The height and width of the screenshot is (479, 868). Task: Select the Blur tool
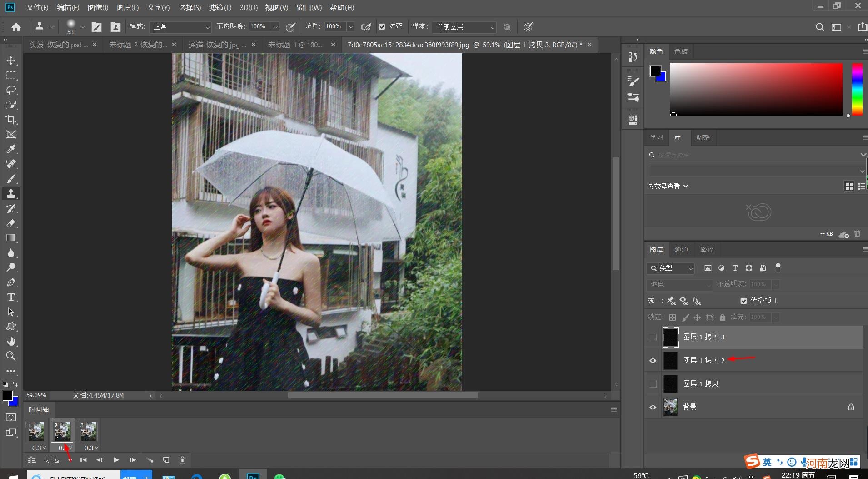click(11, 252)
